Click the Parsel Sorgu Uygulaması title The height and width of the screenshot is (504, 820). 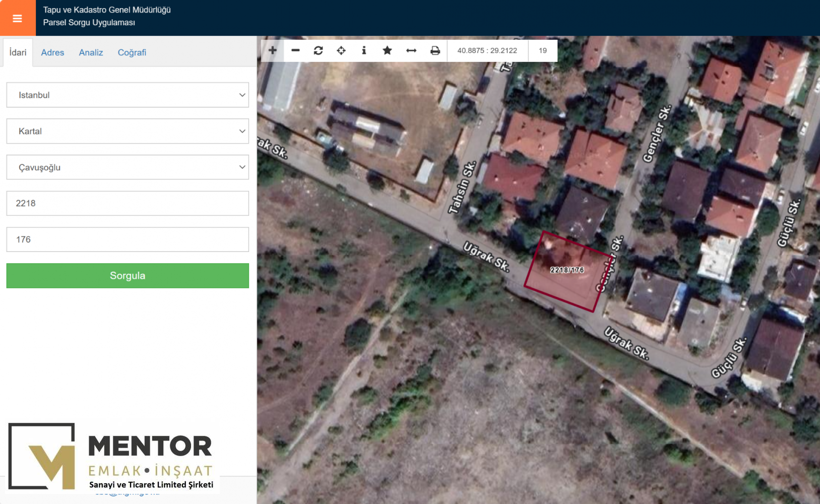coord(89,23)
